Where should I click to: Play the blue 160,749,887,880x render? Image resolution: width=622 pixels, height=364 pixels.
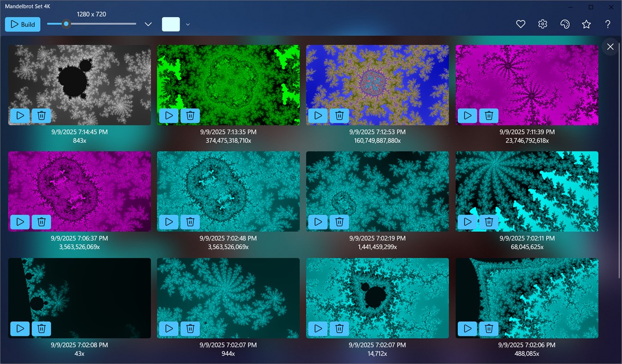(x=318, y=116)
